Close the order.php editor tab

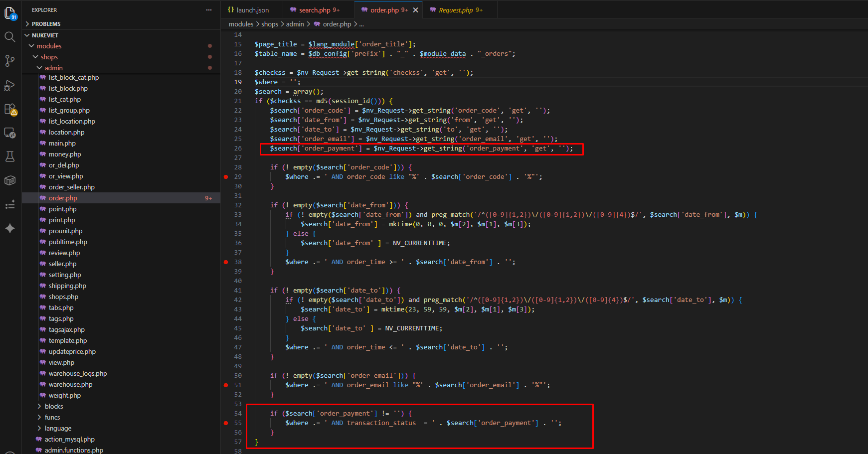(x=415, y=10)
